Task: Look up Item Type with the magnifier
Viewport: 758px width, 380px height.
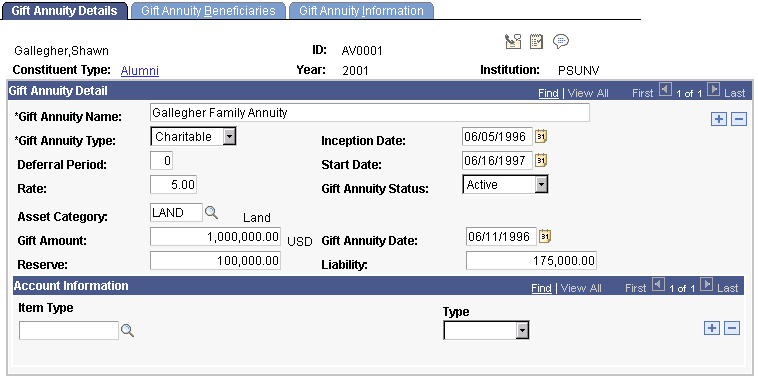Action: point(127,331)
